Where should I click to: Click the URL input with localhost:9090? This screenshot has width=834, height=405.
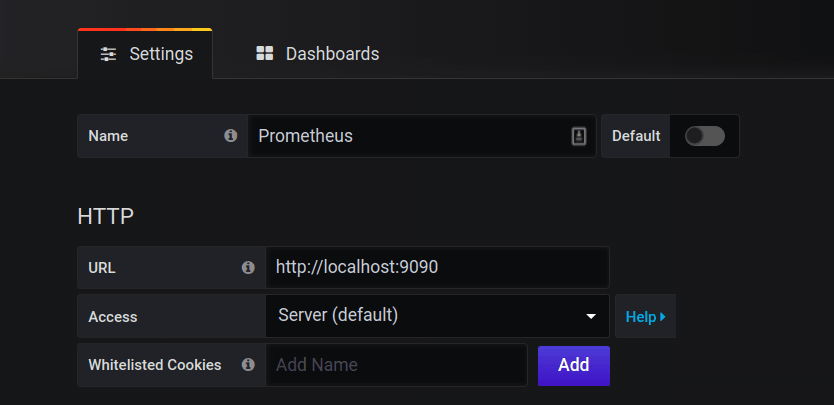pyautogui.click(x=437, y=267)
